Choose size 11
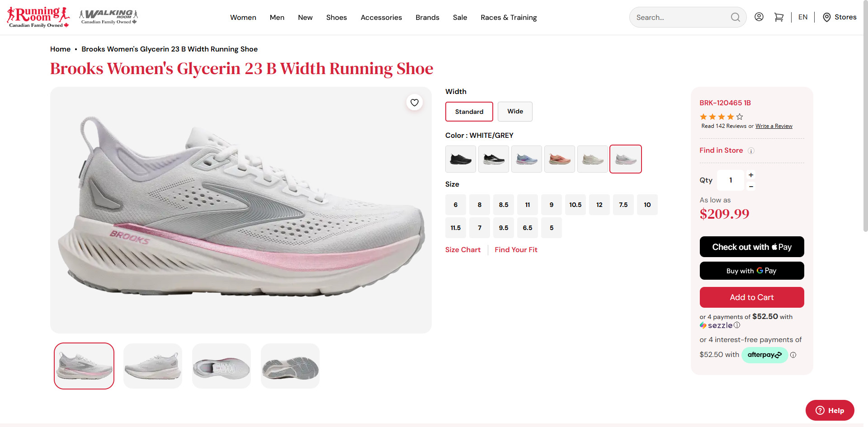This screenshot has height=427, width=868. (x=528, y=205)
